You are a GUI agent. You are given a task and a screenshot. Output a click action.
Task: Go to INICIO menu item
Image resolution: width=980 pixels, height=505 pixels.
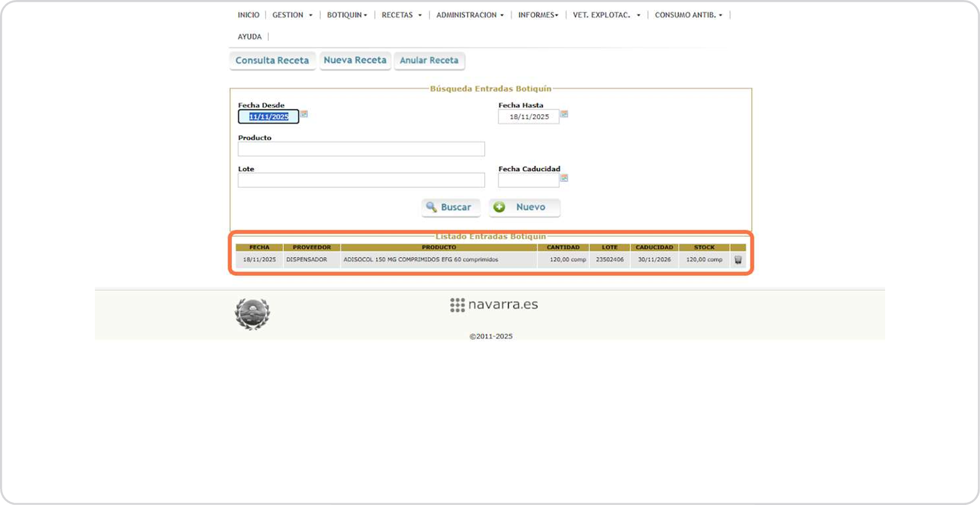248,15
